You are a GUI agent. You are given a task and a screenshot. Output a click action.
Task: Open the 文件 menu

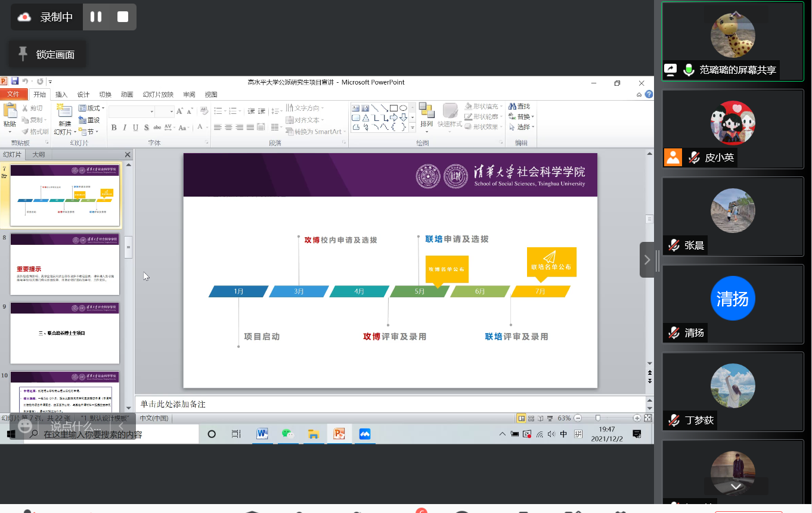(13, 94)
